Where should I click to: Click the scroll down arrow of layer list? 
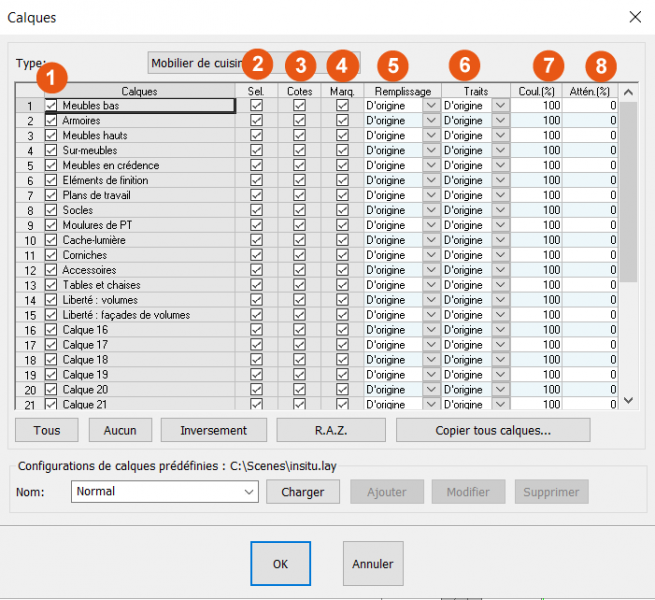(x=628, y=400)
